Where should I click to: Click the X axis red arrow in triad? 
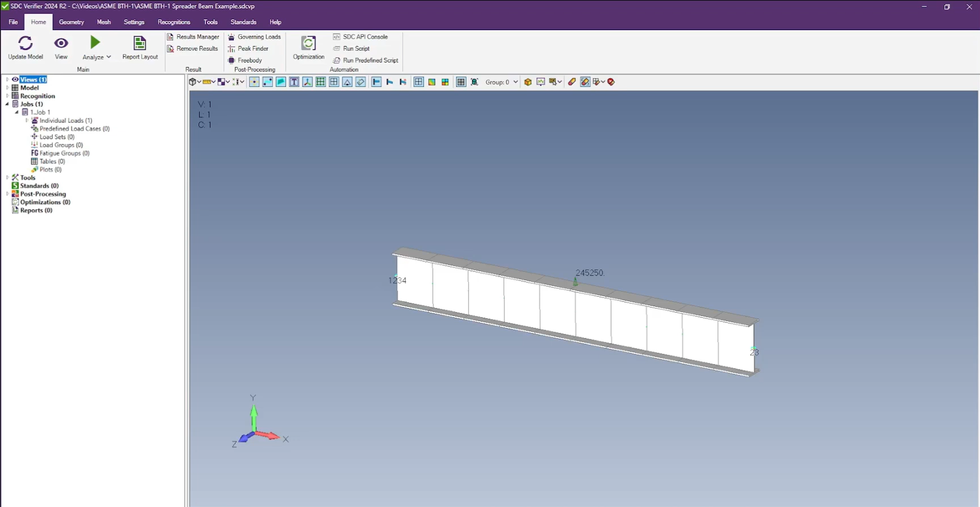267,435
